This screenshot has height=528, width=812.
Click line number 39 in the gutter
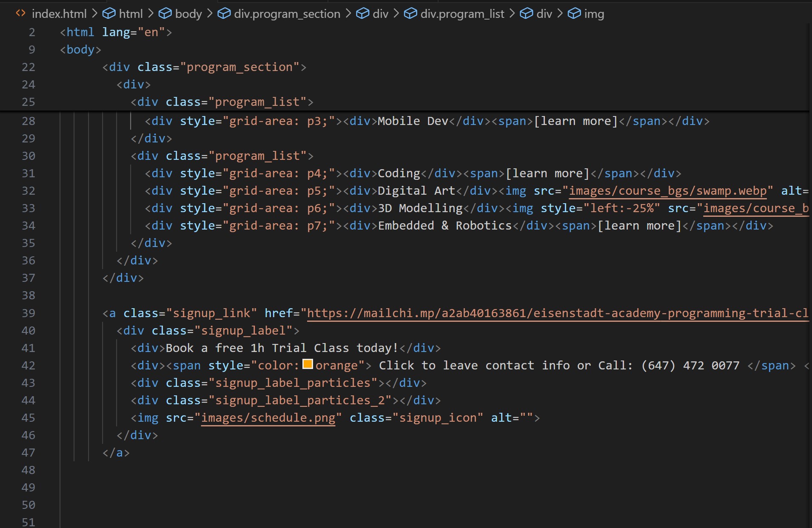pos(28,313)
